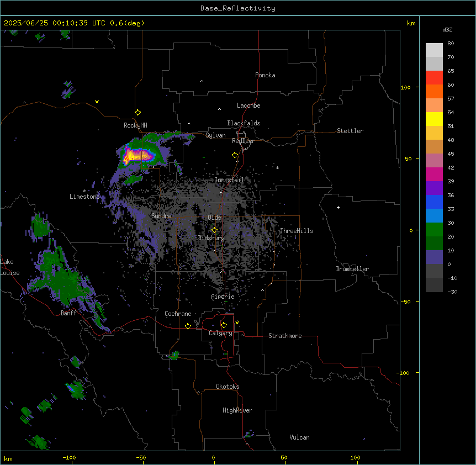Viewport: 476px width, 465px height.
Task: Click the Banff city label
Action: (x=68, y=313)
